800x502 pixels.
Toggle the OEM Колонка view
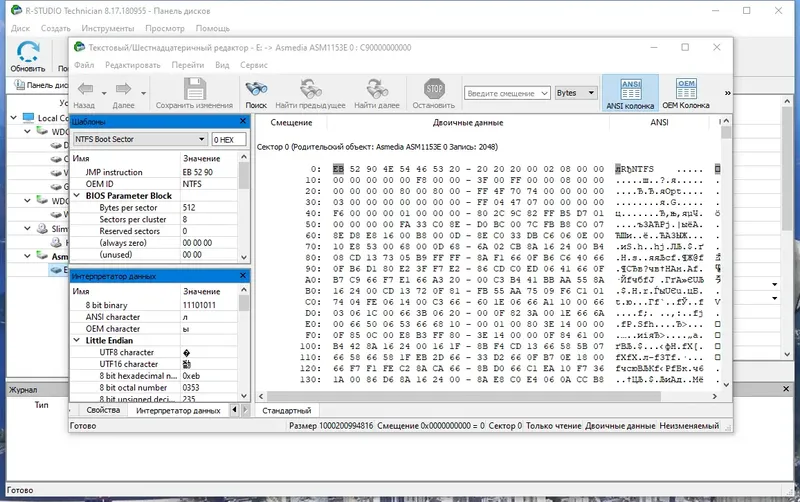[x=686, y=93]
